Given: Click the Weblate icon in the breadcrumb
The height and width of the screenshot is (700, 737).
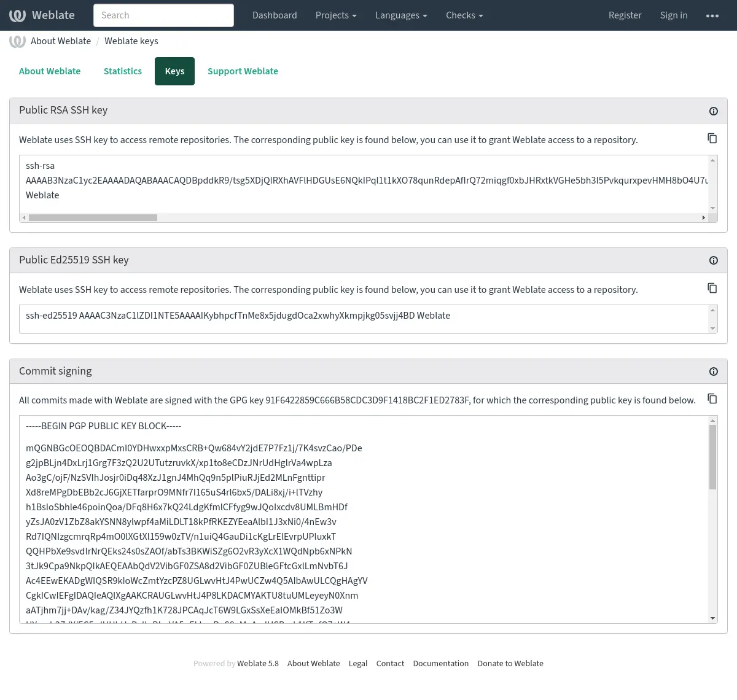Looking at the screenshot, I should tap(17, 41).
